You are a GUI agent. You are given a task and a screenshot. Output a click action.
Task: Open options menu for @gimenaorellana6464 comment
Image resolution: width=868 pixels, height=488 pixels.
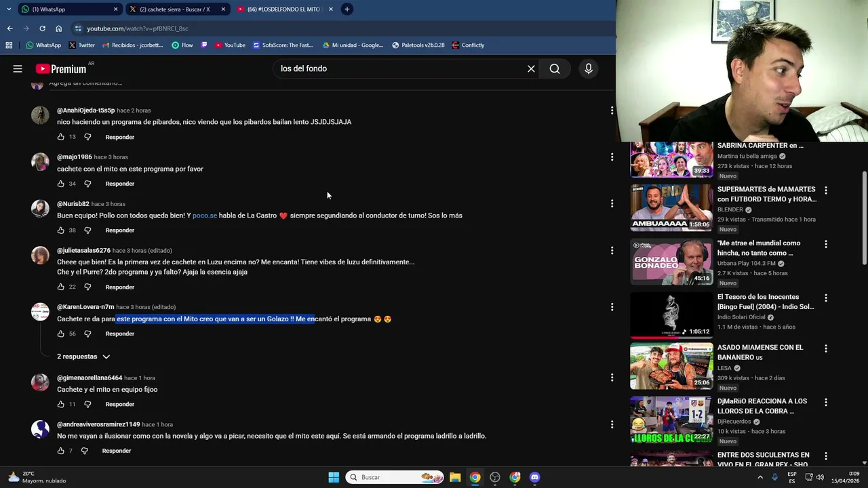pyautogui.click(x=612, y=378)
